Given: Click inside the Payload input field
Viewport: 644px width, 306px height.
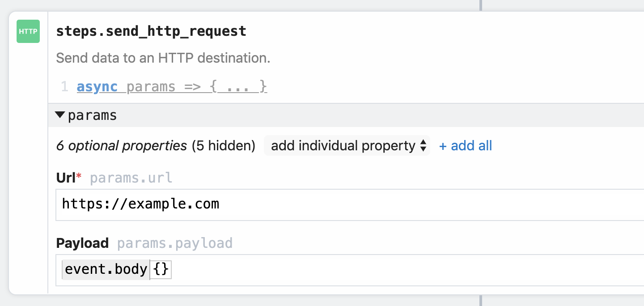Looking at the screenshot, I should click(313, 269).
